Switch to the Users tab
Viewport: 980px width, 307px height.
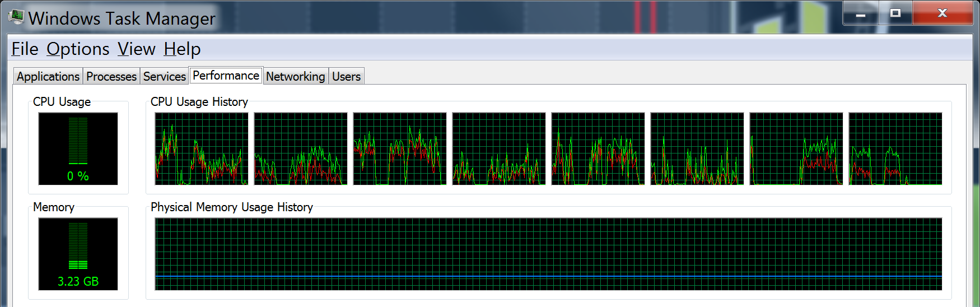click(346, 76)
